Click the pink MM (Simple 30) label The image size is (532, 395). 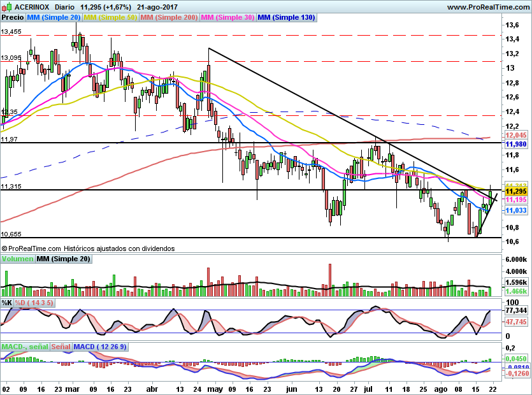pyautogui.click(x=227, y=18)
